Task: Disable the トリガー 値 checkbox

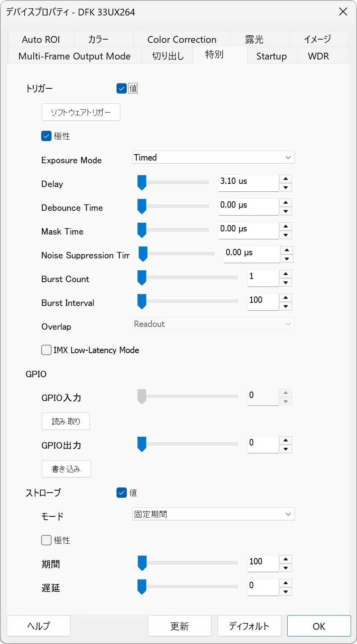Action: [x=122, y=88]
